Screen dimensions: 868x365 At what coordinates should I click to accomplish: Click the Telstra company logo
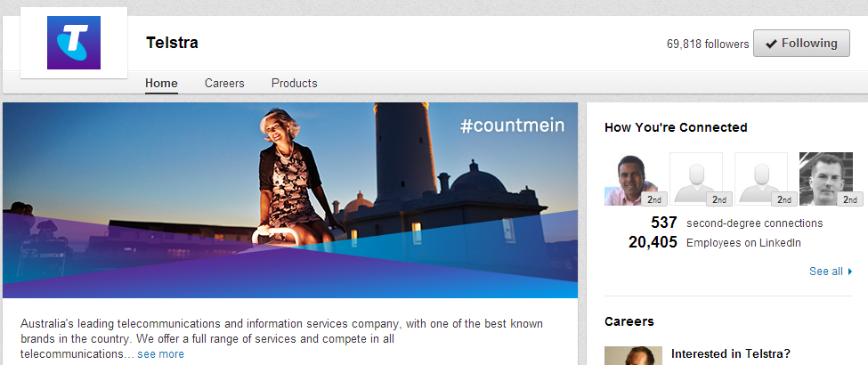(74, 43)
